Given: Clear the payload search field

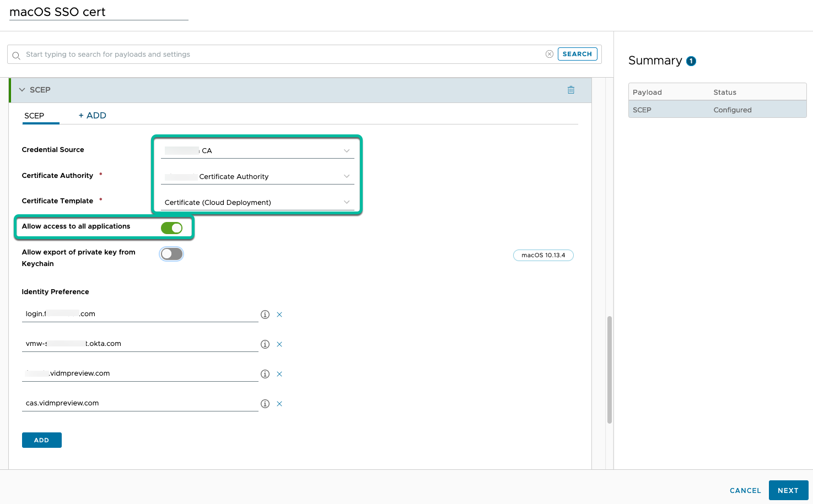Looking at the screenshot, I should (x=549, y=54).
